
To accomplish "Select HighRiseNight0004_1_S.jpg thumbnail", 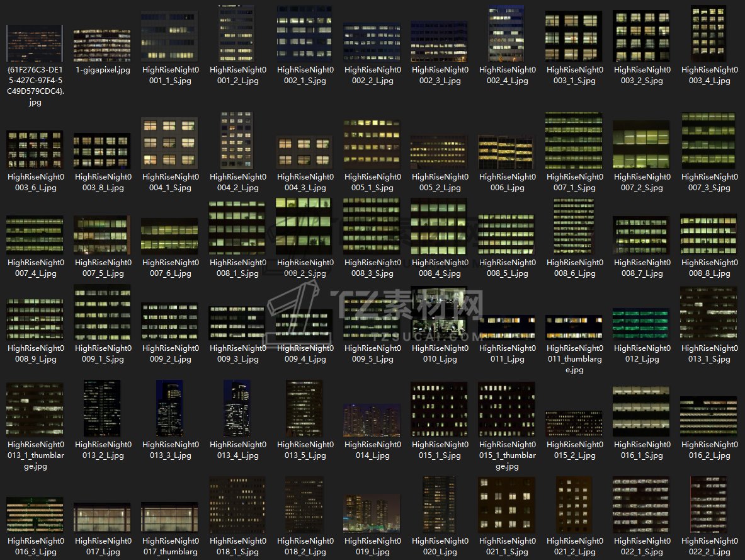I will [169, 143].
